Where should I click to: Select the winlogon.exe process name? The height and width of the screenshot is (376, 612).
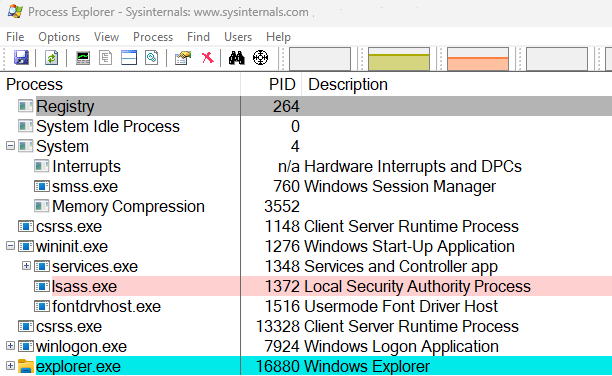[82, 346]
